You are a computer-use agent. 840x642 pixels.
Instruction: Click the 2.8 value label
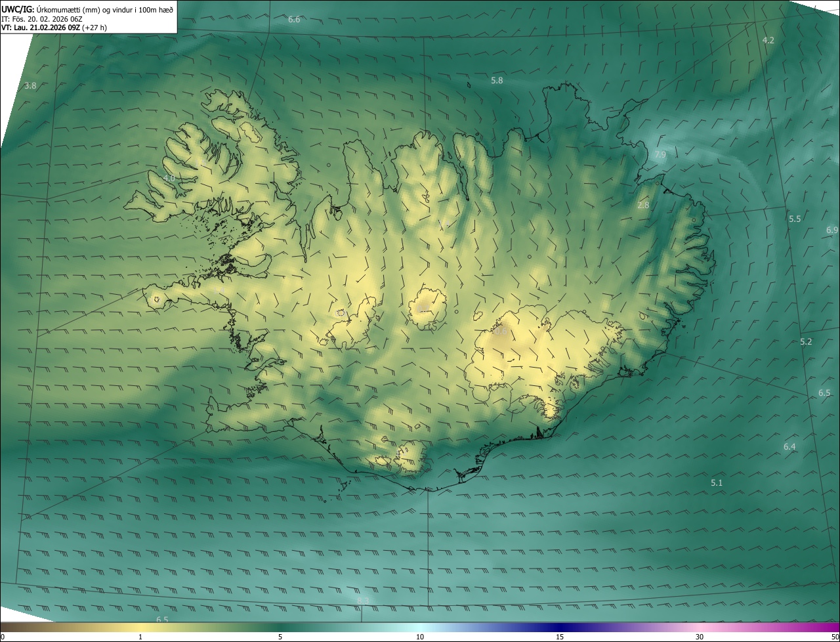pyautogui.click(x=643, y=205)
